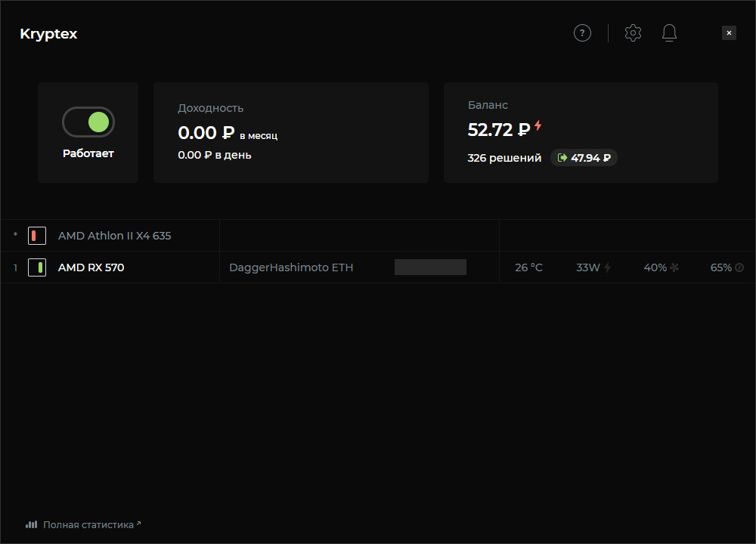Open the help question mark icon
The image size is (756, 544).
pyautogui.click(x=582, y=33)
